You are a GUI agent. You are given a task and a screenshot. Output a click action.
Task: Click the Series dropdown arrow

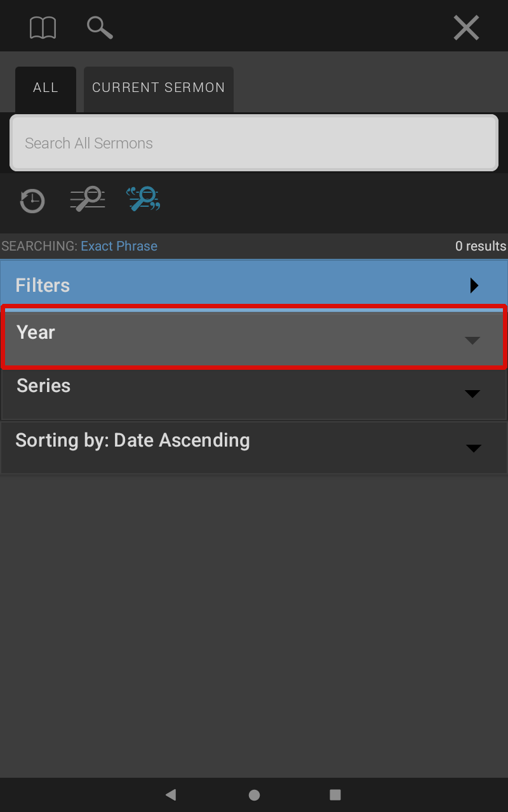[x=472, y=394]
